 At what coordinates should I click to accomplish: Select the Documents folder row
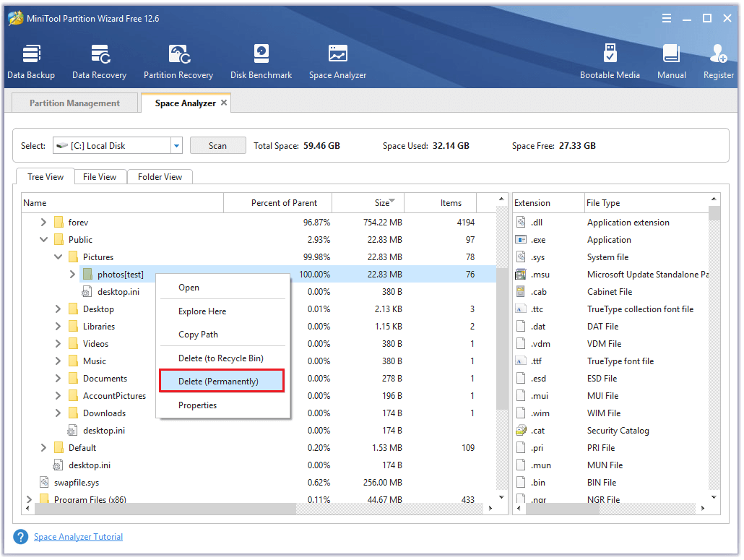coord(259,379)
